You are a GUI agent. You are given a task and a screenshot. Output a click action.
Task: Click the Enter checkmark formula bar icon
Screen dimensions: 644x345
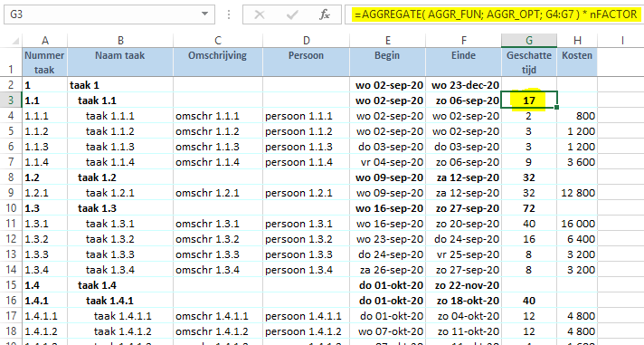292,14
